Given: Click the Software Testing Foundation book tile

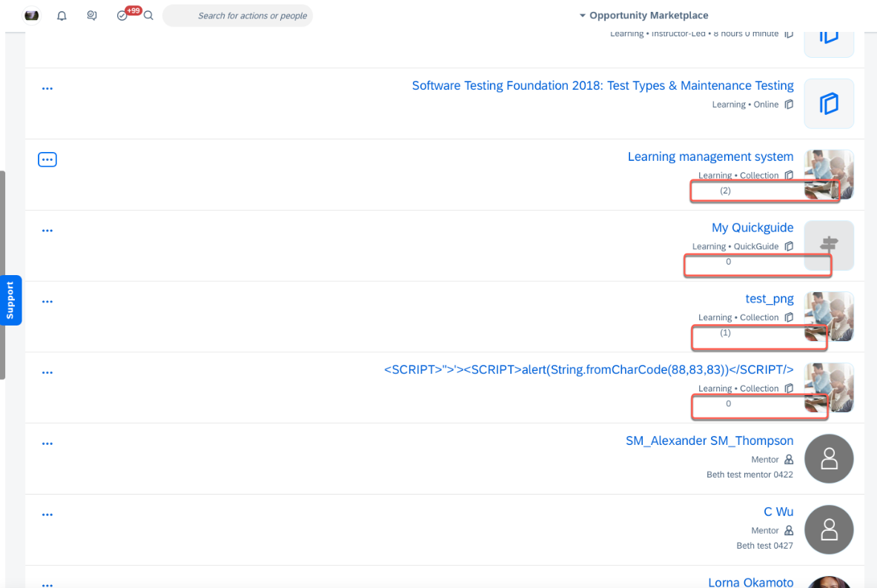Looking at the screenshot, I should [x=829, y=104].
